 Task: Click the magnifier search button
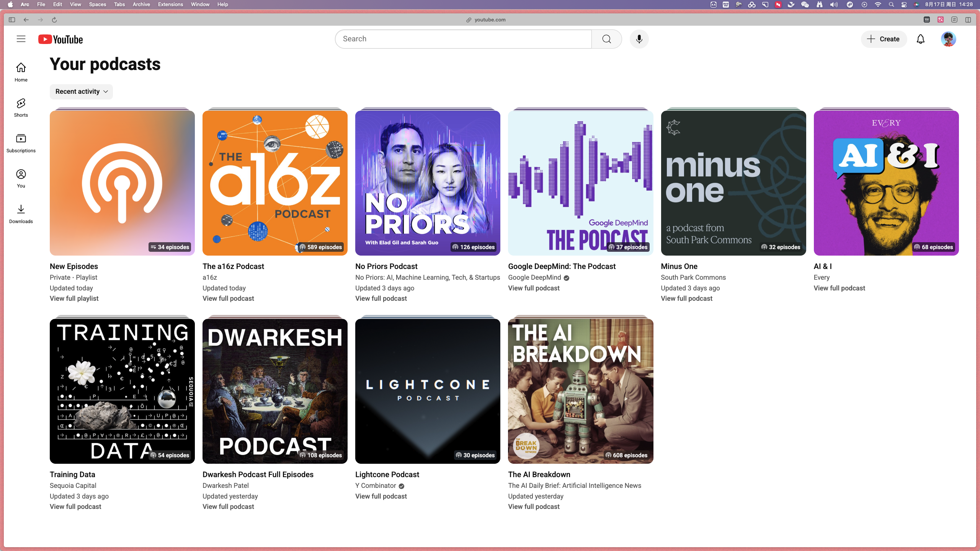click(606, 39)
